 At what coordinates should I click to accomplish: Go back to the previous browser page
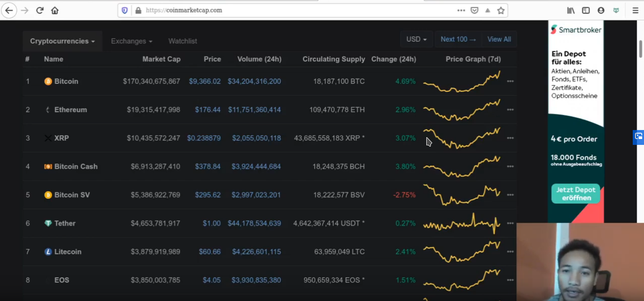pyautogui.click(x=9, y=10)
